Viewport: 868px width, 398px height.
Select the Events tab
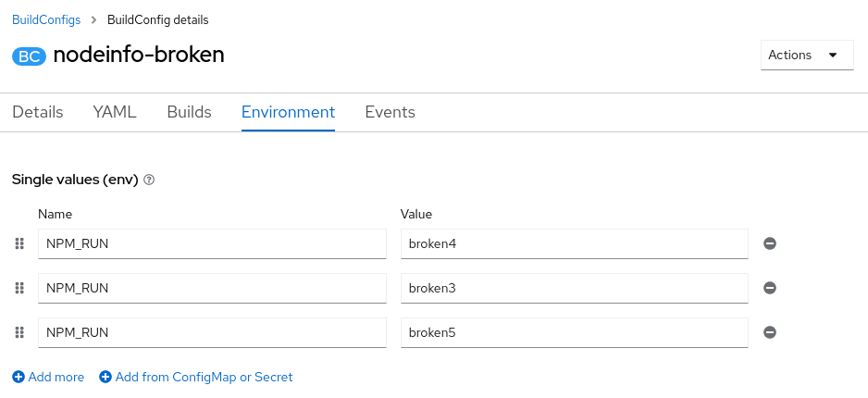390,112
